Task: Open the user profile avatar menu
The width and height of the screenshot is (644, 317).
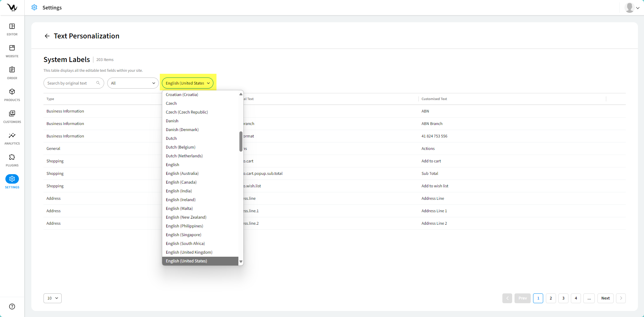Action: click(x=632, y=8)
